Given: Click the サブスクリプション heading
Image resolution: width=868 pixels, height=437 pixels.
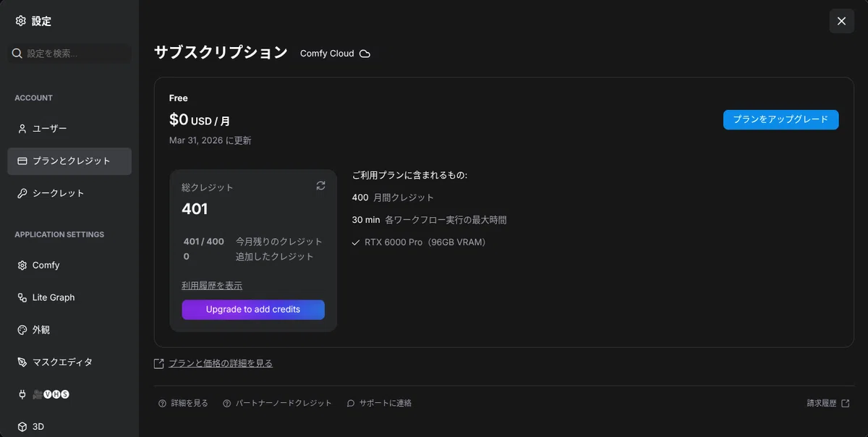Looking at the screenshot, I should coord(221,53).
